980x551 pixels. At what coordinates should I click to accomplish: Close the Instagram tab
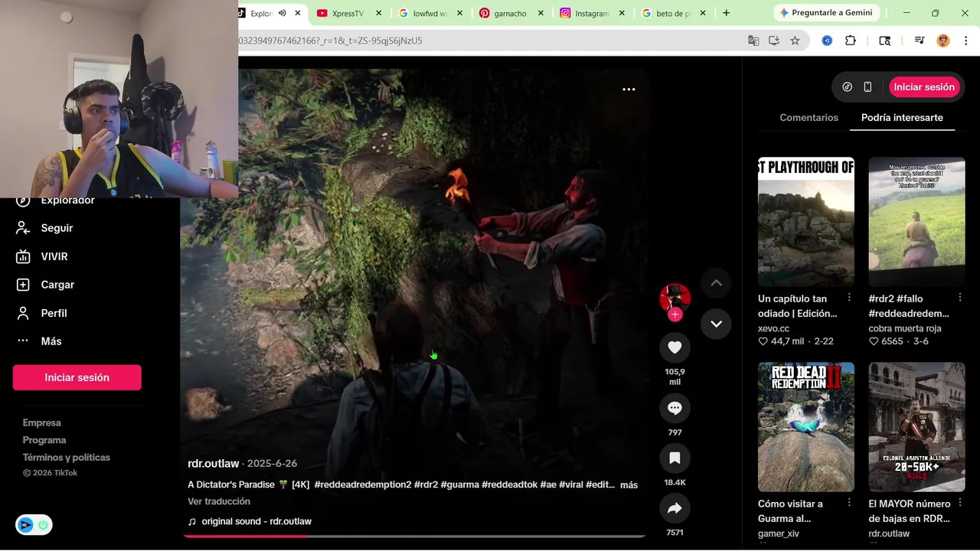pyautogui.click(x=622, y=13)
